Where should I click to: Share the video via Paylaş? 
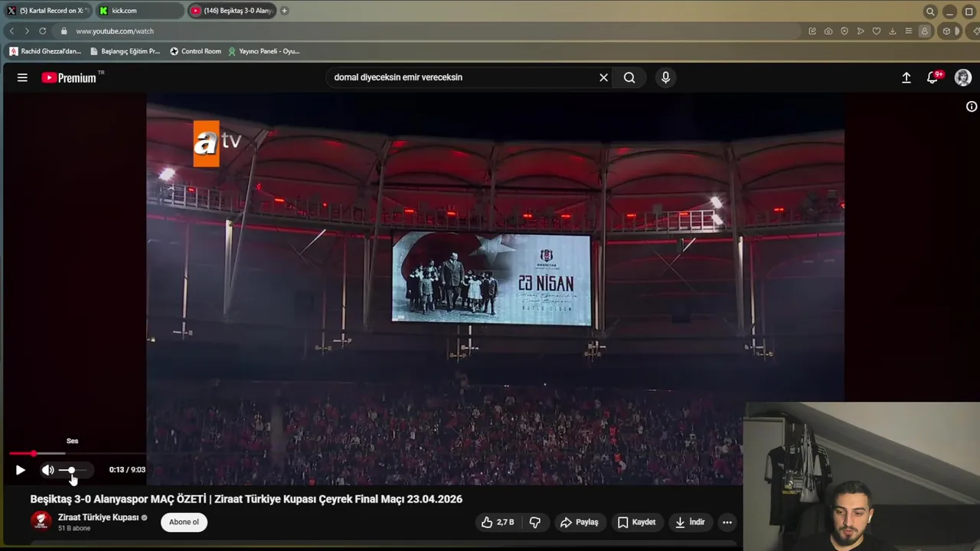tap(579, 522)
